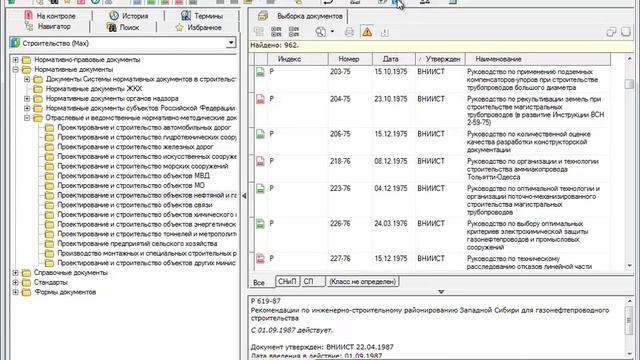Click the first list-view toolbar icon
This screenshot has width=640, height=360.
point(259,32)
